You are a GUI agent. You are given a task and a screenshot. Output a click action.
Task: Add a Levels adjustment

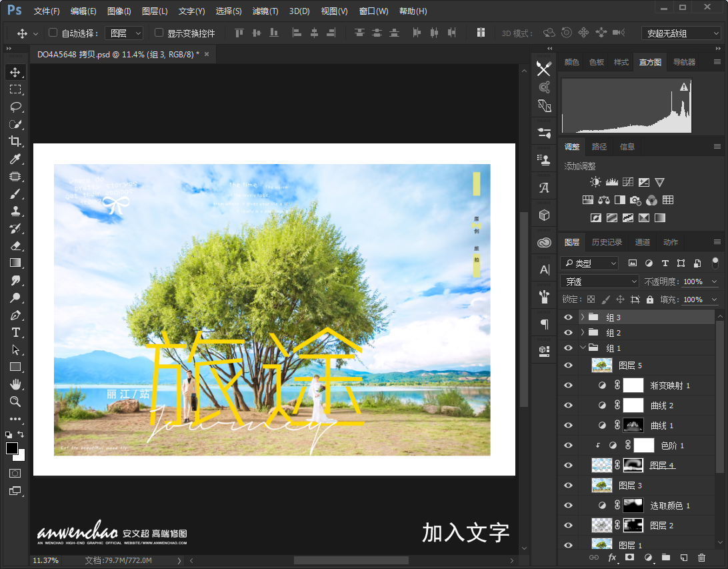[612, 182]
